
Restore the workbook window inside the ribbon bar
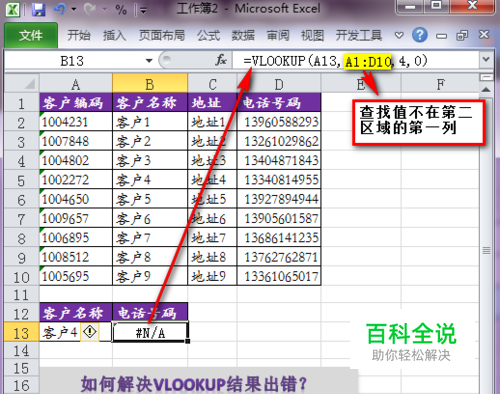pos(462,35)
